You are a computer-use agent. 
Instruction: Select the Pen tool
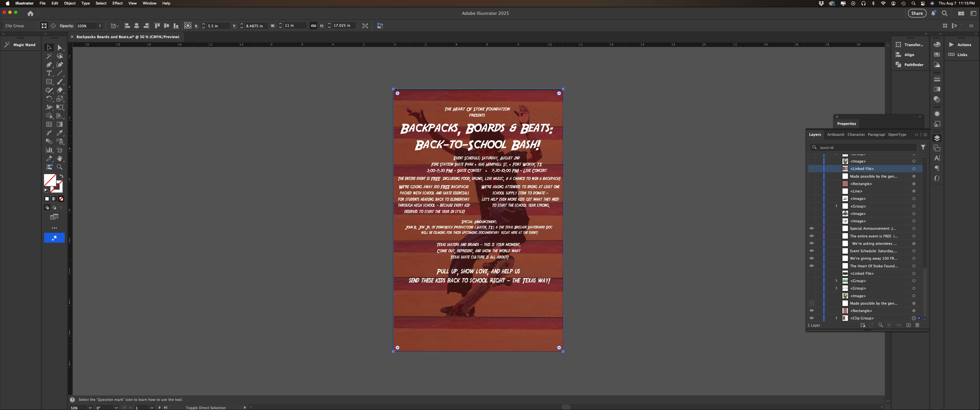pyautogui.click(x=49, y=65)
